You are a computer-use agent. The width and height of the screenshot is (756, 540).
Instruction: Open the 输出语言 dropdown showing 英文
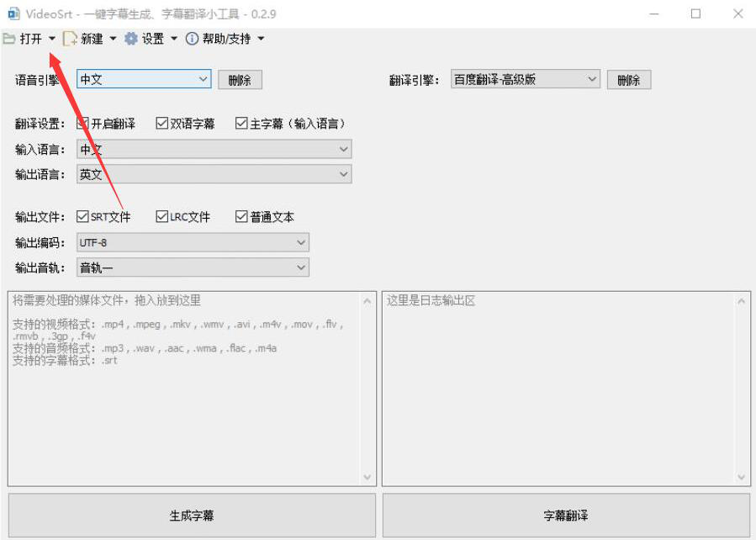click(x=214, y=174)
